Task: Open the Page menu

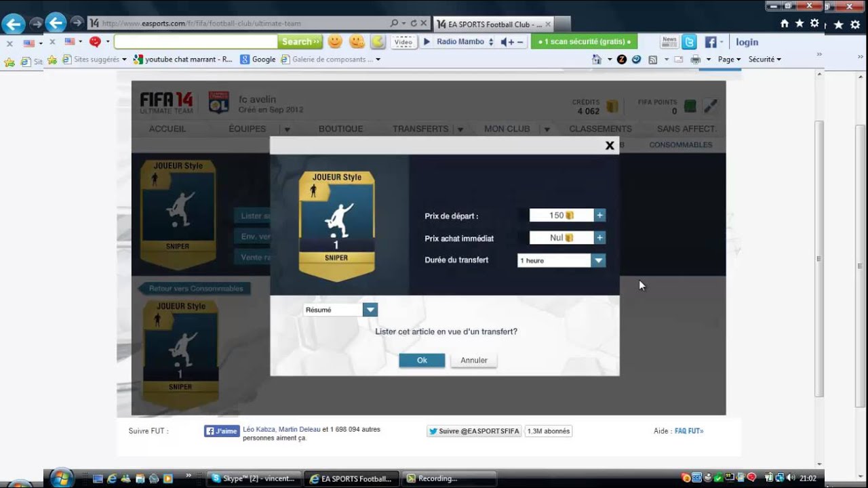Action: (729, 60)
